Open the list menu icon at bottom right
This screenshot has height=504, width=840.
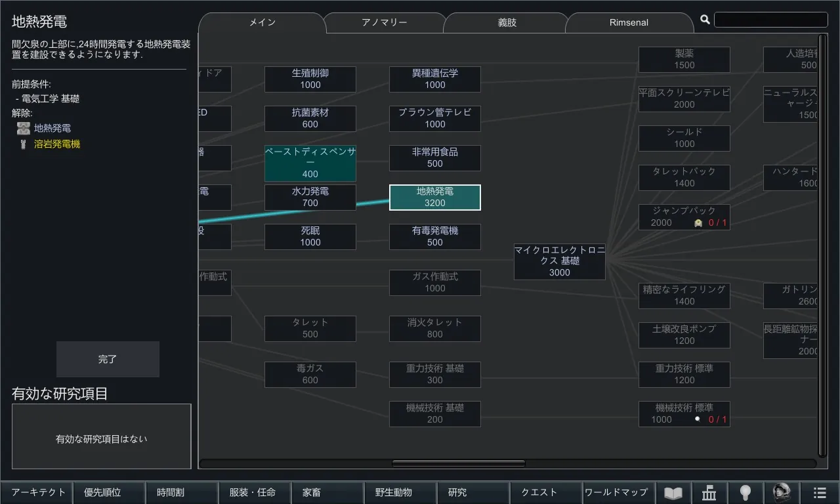click(x=820, y=493)
